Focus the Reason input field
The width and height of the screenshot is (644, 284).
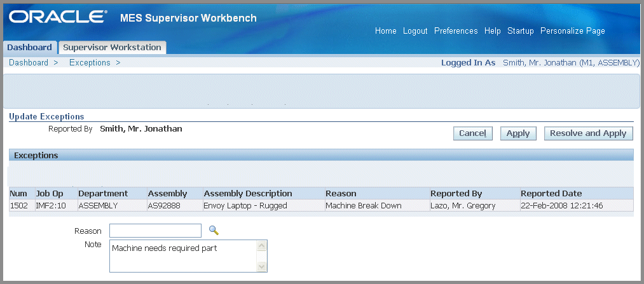155,231
